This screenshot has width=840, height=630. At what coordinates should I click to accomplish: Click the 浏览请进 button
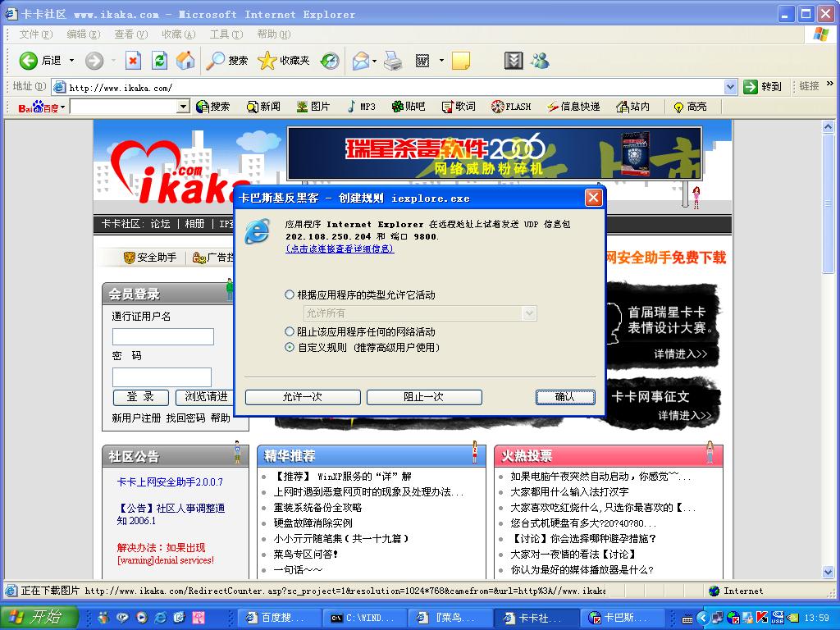(x=206, y=397)
